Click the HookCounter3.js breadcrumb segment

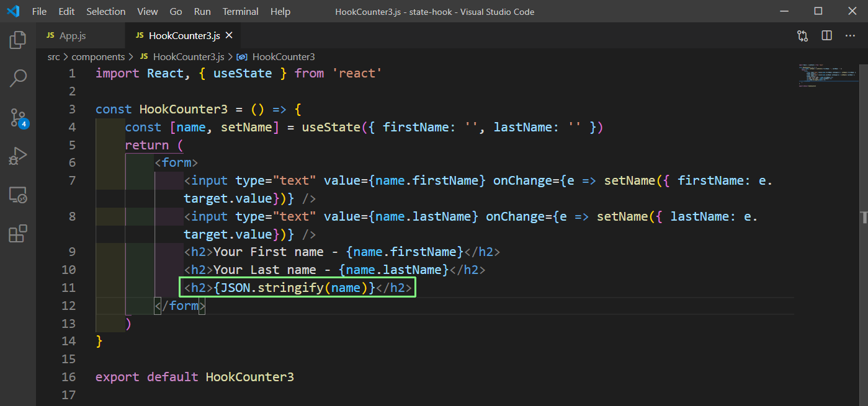coord(182,56)
